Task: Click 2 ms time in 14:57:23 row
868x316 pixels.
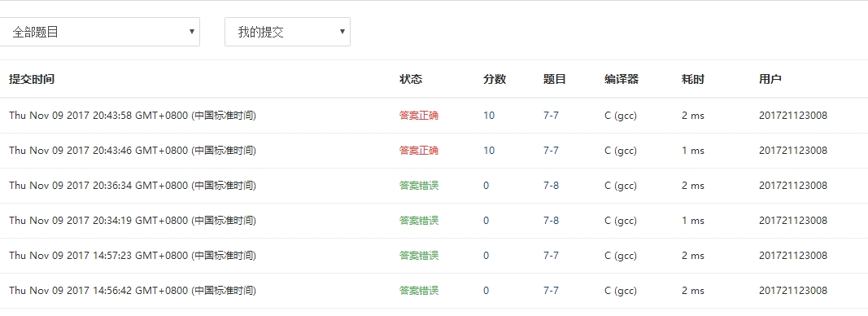Action: click(692, 256)
